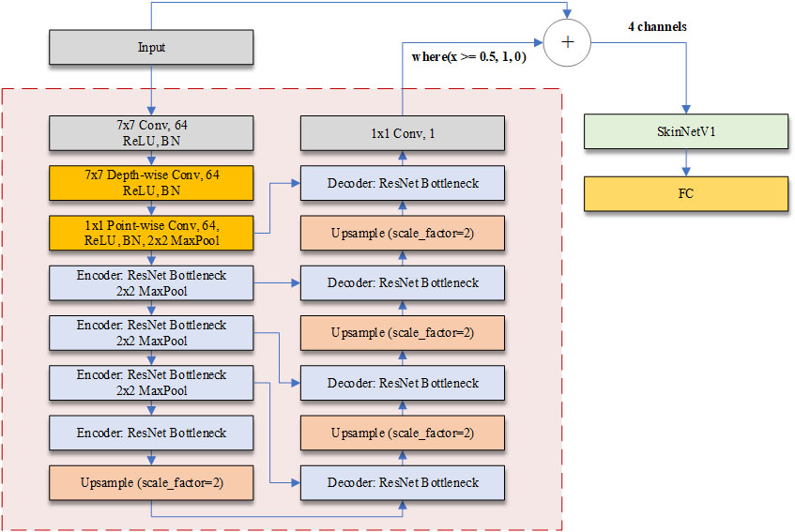This screenshot has width=795, height=532.
Task: Click the Encoder block directly above the MaxPool-less Encoder
Action: [x=150, y=383]
